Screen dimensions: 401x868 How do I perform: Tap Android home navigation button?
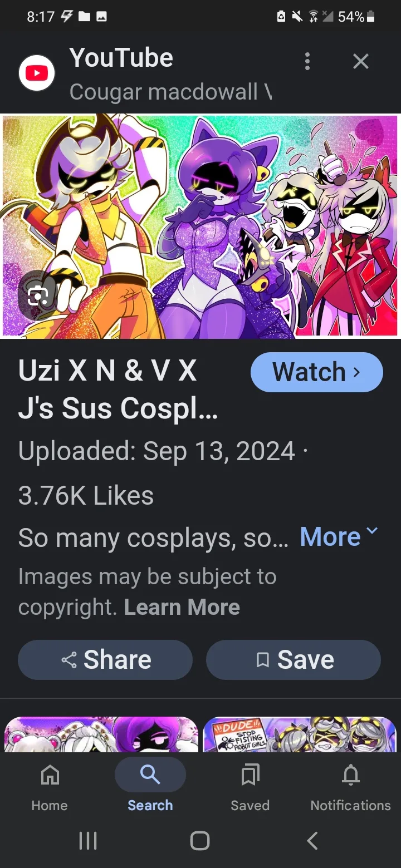200,841
